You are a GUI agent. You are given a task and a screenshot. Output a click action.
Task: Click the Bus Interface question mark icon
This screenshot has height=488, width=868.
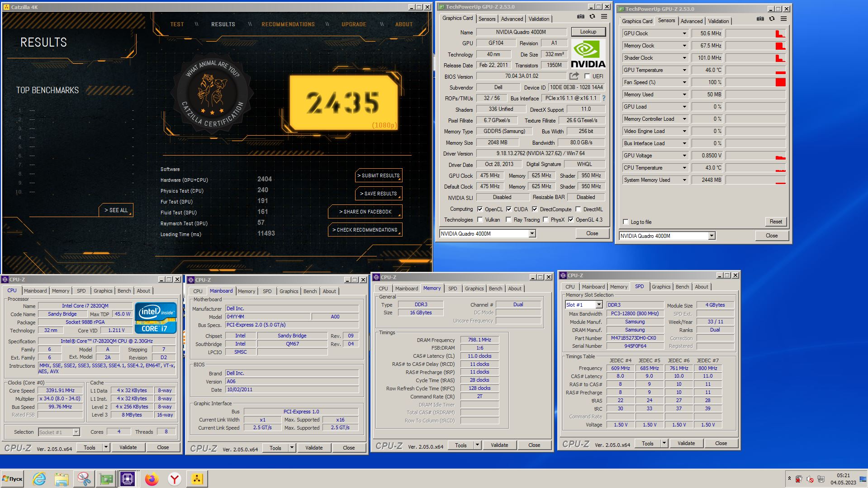[603, 98]
